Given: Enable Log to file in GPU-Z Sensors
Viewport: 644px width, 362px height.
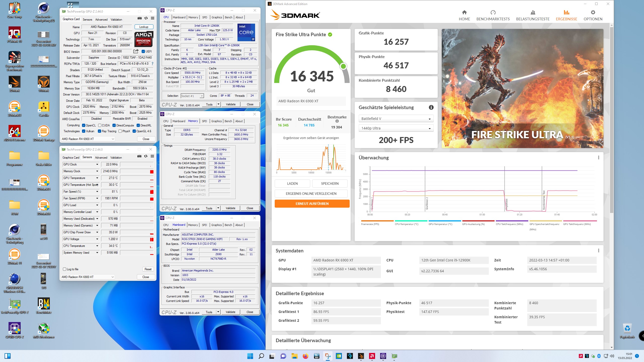Looking at the screenshot, I should 64,269.
